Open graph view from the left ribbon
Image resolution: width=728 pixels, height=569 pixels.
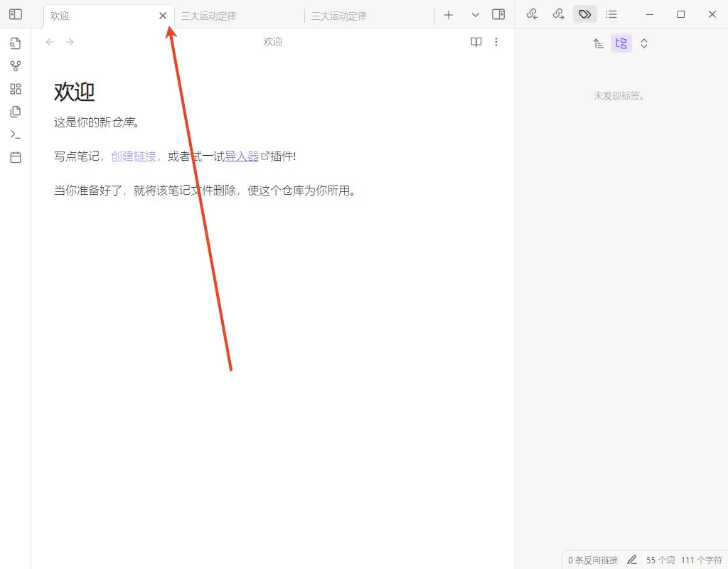[16, 66]
